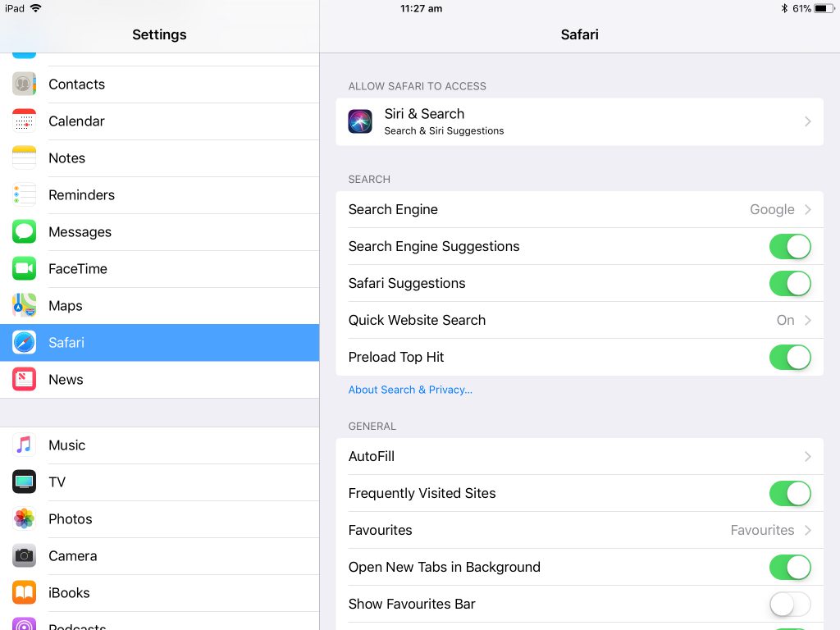
Task: Tap the Calendar app icon
Action: (x=24, y=121)
